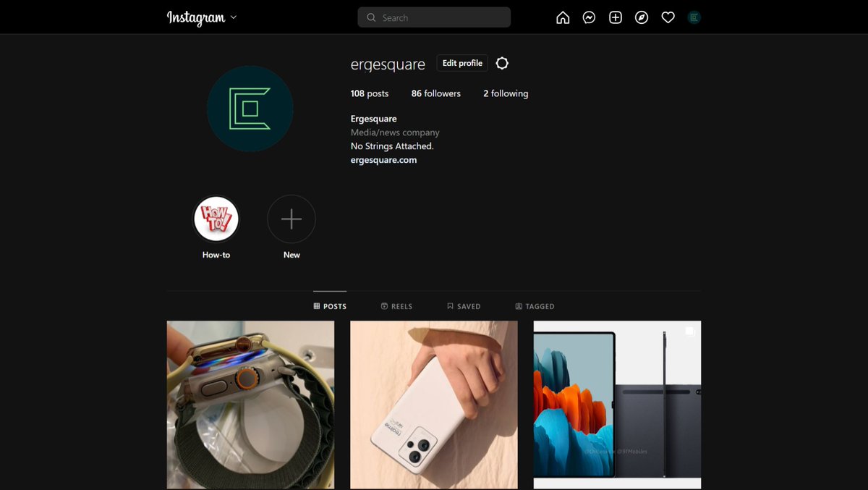Expand the Instagram logo dropdown chevron

234,17
